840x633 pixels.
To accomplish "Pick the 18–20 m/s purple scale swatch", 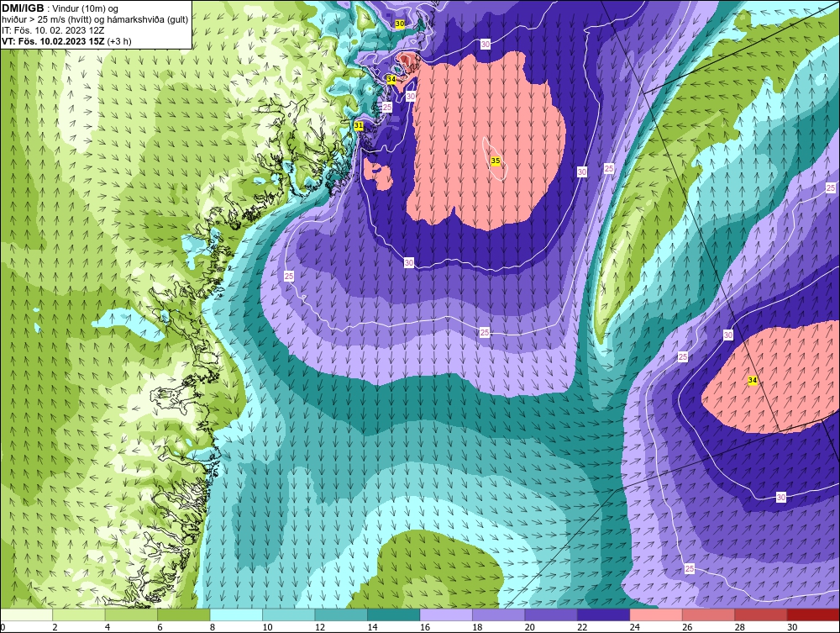I will (x=499, y=615).
